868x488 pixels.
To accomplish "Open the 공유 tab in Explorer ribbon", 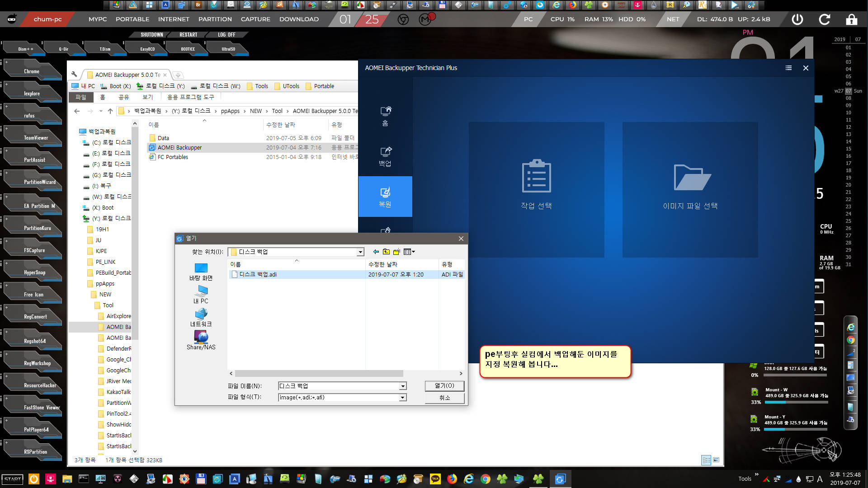I will (x=123, y=97).
